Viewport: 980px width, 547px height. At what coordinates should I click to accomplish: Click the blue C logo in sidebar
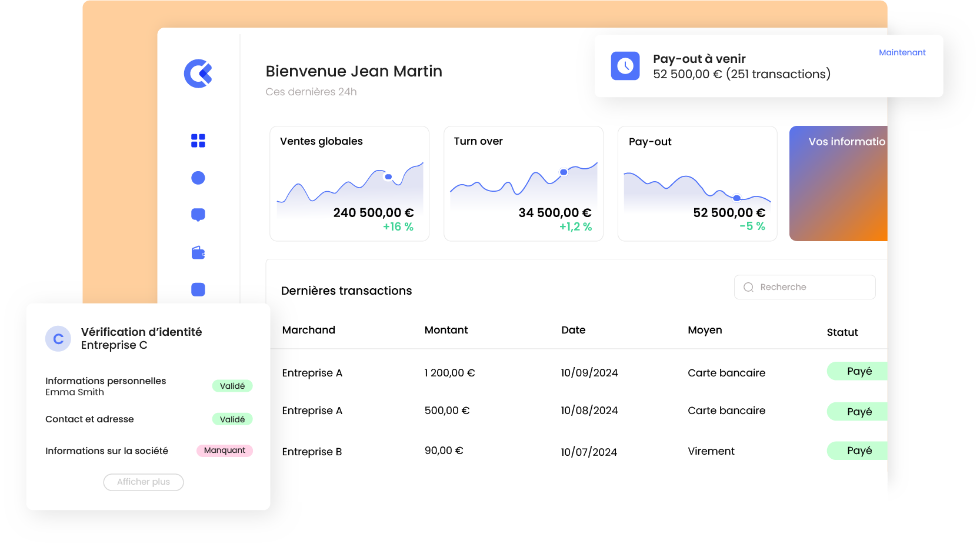pos(198,74)
